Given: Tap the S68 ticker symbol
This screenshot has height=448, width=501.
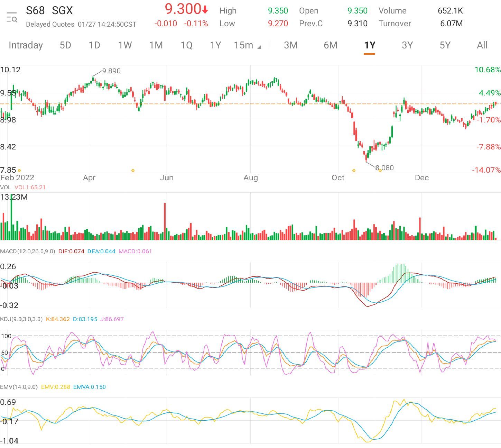Looking at the screenshot, I should point(35,11).
